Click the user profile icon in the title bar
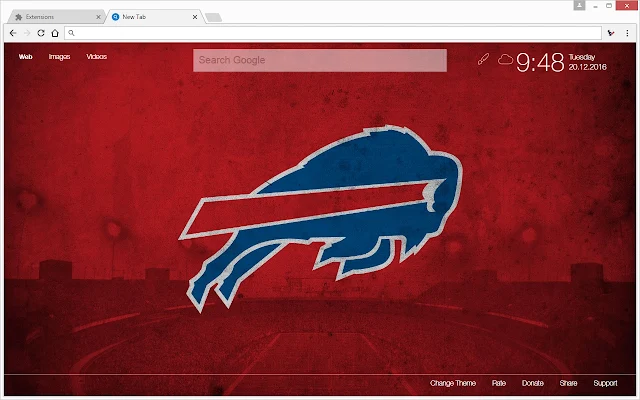The width and height of the screenshot is (640, 400). tap(579, 5)
